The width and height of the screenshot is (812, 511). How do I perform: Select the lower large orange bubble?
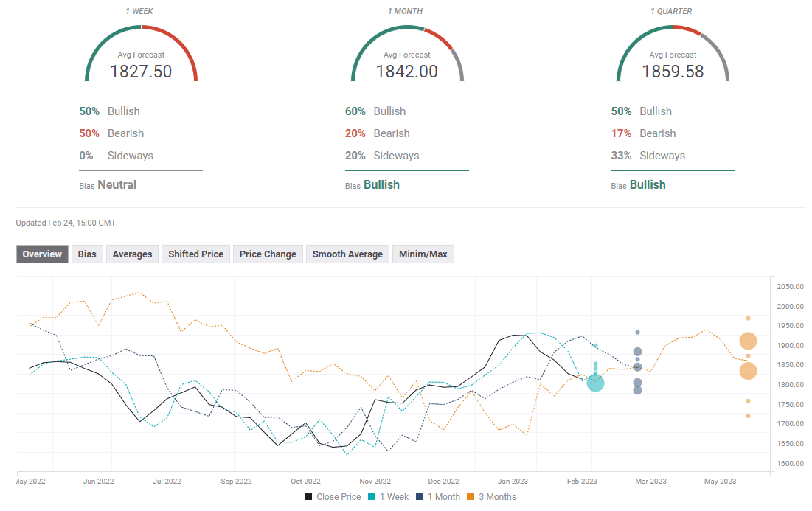tap(748, 371)
